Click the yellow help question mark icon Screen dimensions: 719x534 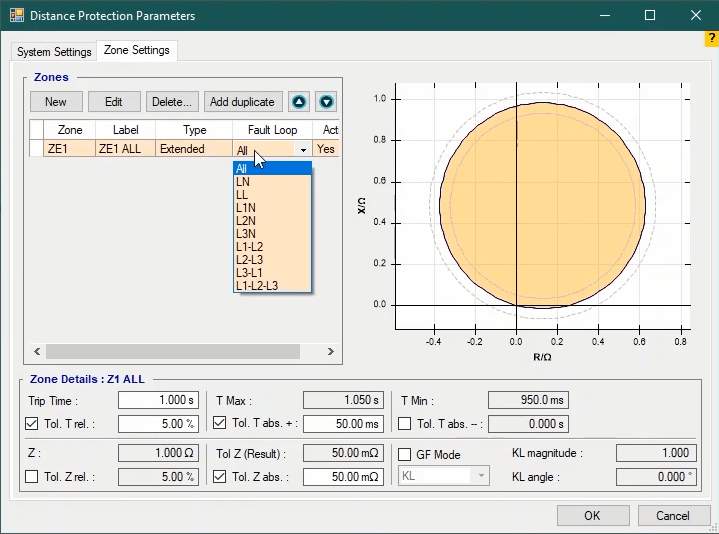coord(711,39)
